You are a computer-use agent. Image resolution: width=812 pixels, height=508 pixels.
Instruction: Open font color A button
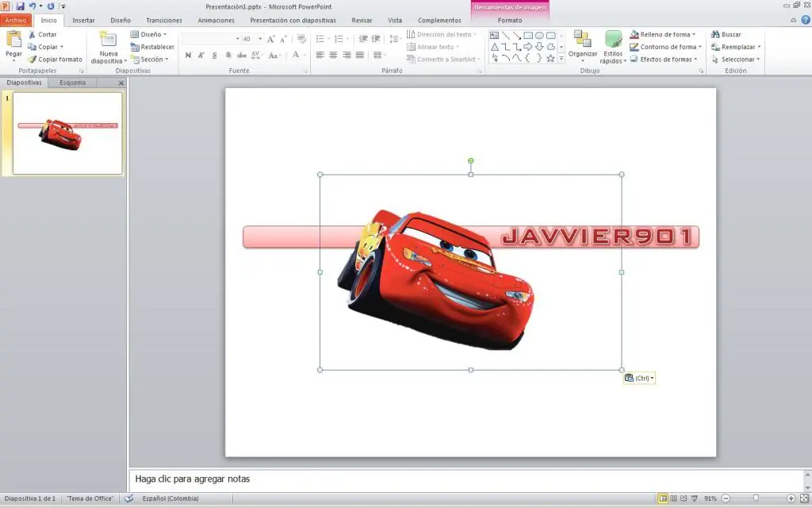(x=296, y=55)
